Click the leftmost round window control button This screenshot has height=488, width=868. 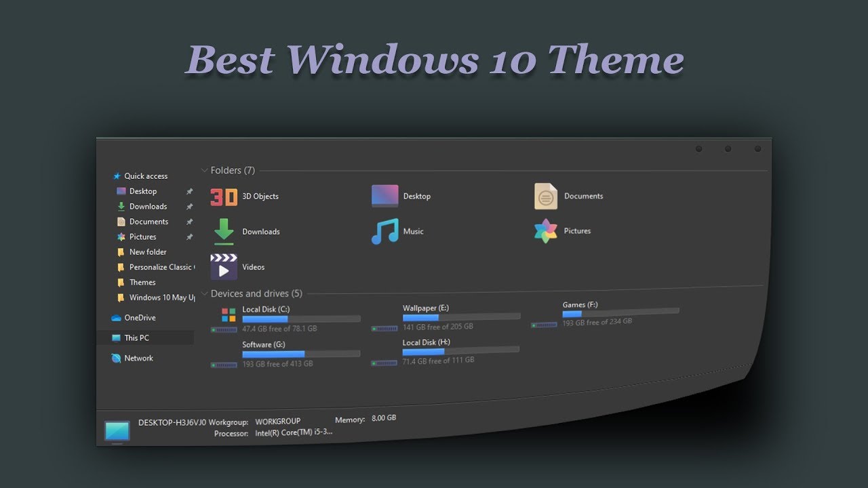coord(698,149)
